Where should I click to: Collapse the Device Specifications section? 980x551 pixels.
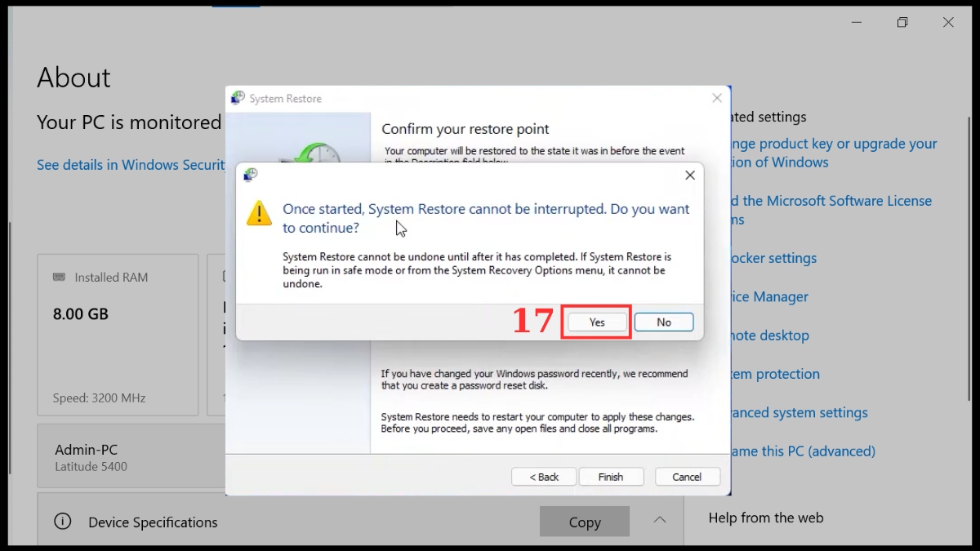(659, 522)
